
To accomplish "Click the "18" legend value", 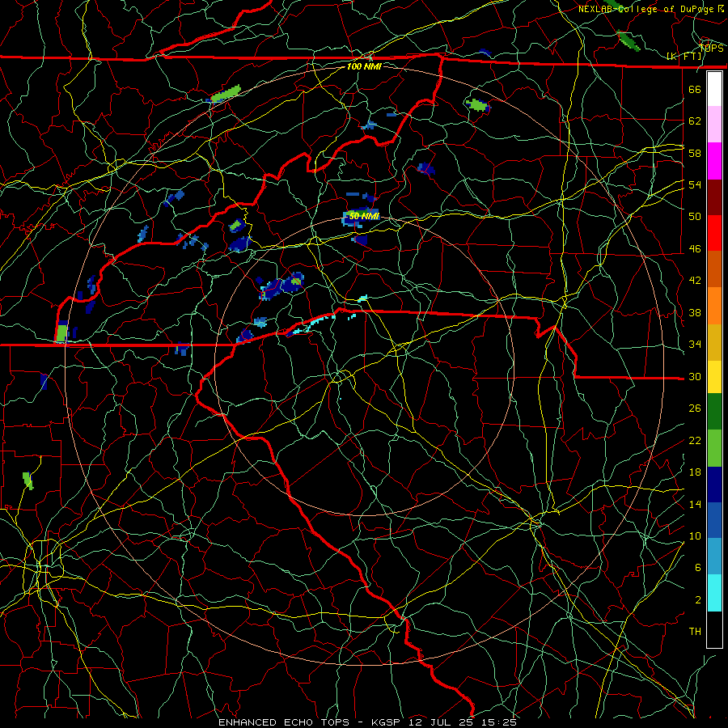I will tap(695, 472).
